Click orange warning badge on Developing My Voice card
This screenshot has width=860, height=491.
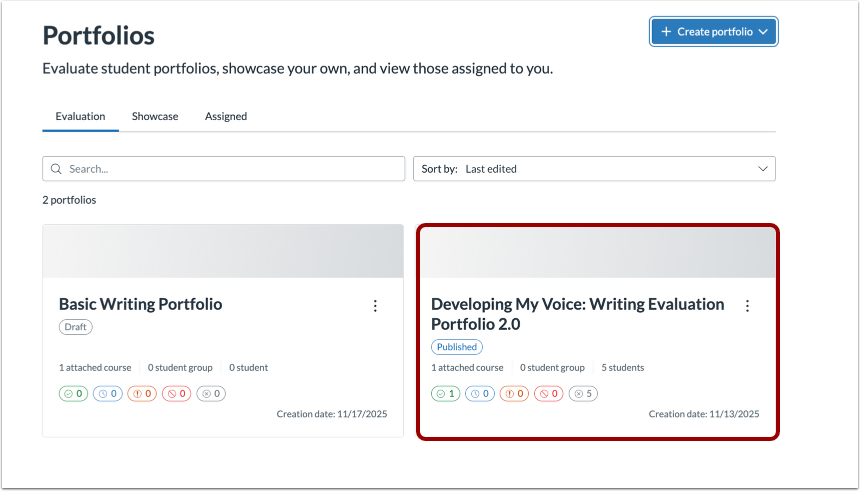514,393
